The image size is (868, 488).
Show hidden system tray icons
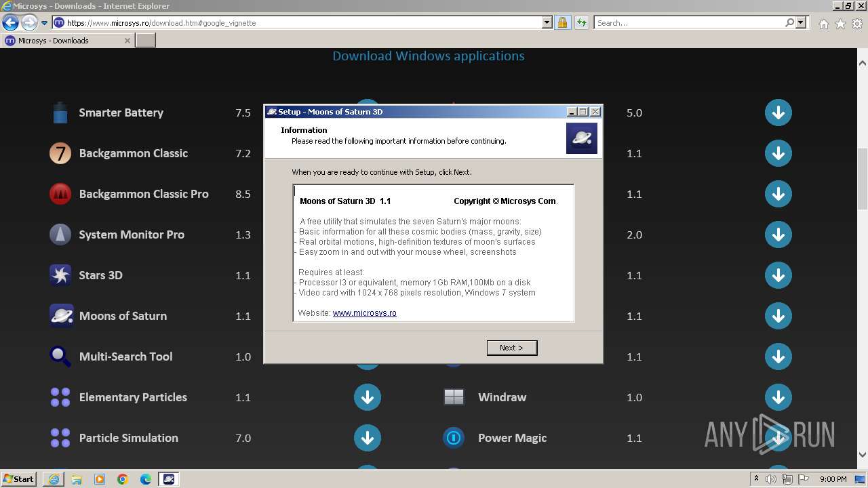coord(756,479)
